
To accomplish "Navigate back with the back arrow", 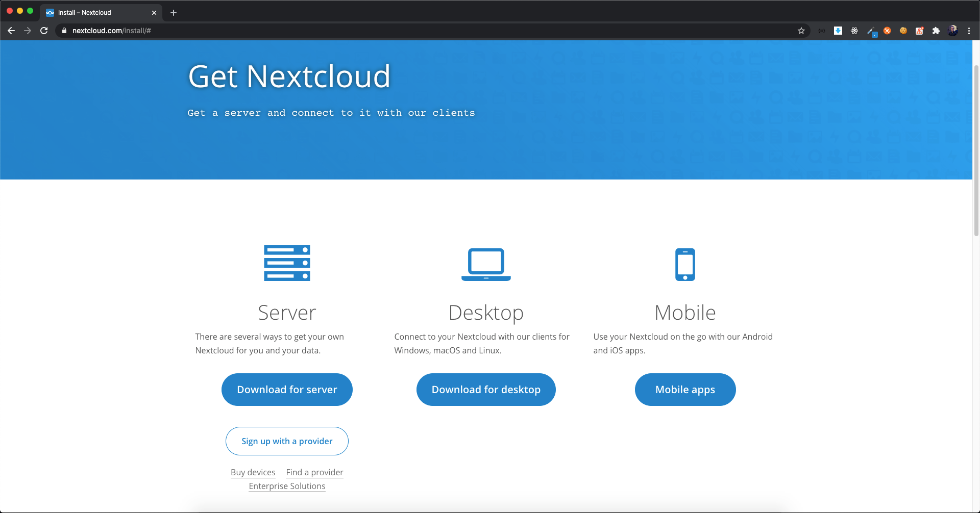I will [x=11, y=31].
